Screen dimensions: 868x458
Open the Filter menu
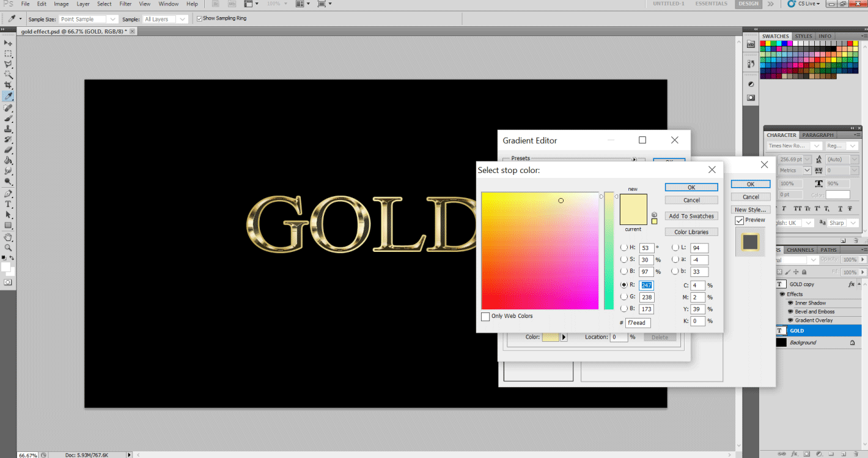tap(125, 4)
